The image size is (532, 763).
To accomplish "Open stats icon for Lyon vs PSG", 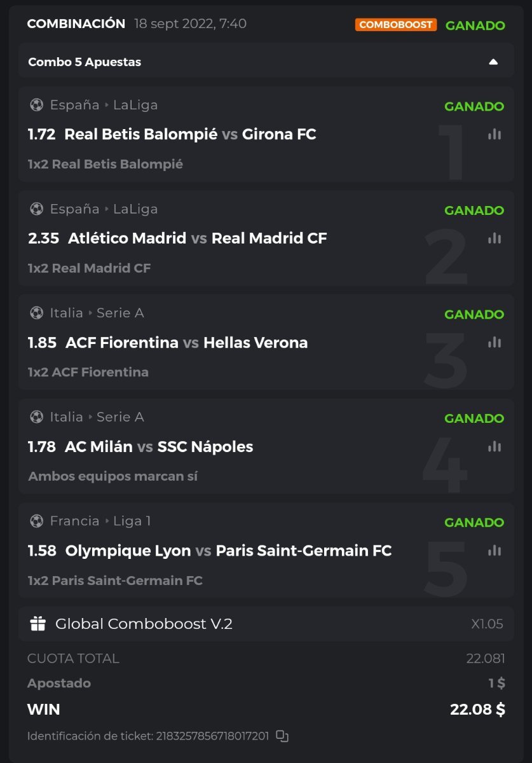I will (x=494, y=551).
